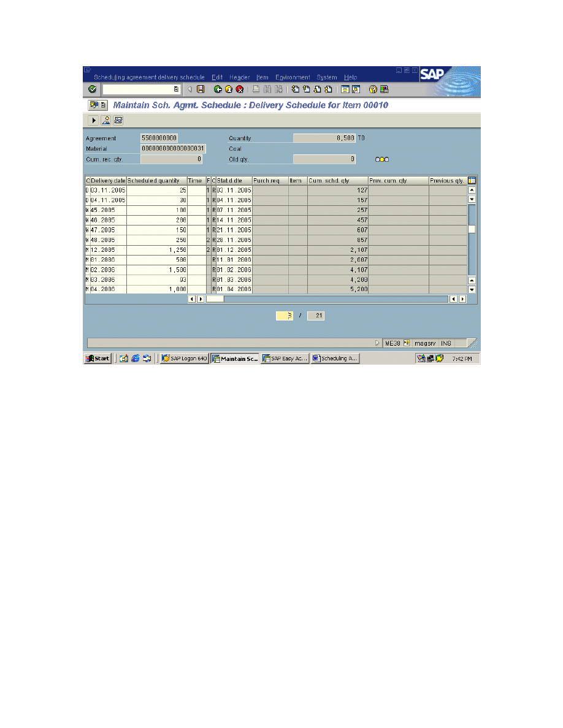This screenshot has height=728, width=563.
Task: Click the Save diskette icon
Action: pos(201,89)
